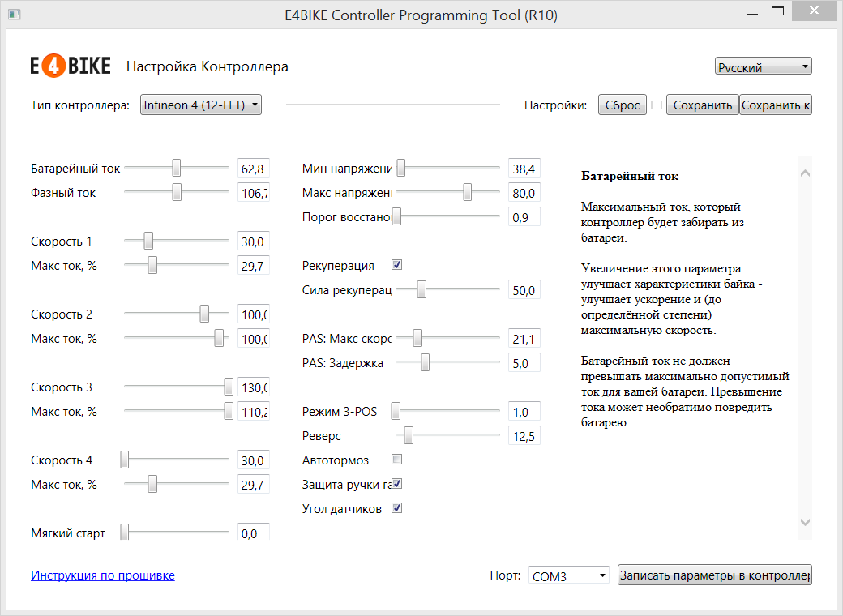This screenshot has width=843, height=616.
Task: Toggle Защита ручки газа checkbox
Action: 397,484
